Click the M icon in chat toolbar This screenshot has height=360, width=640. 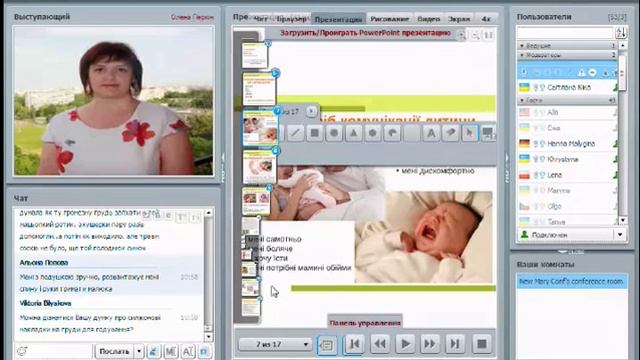[x=171, y=351]
